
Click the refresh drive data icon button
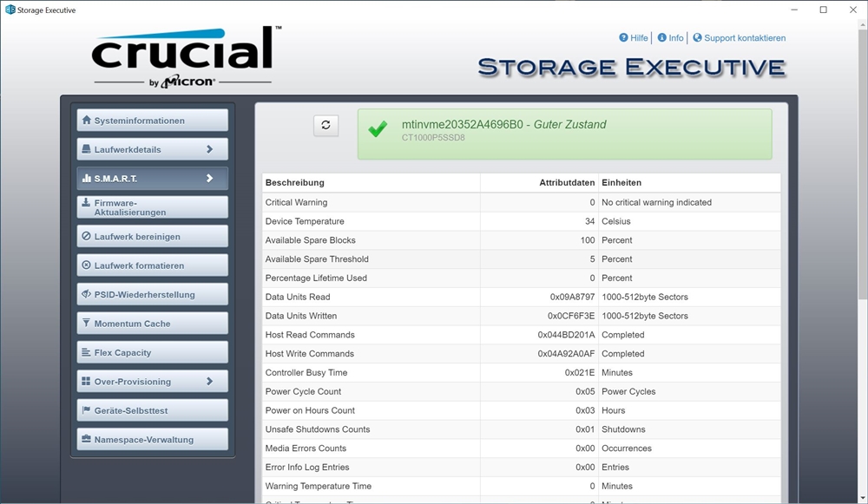[325, 125]
